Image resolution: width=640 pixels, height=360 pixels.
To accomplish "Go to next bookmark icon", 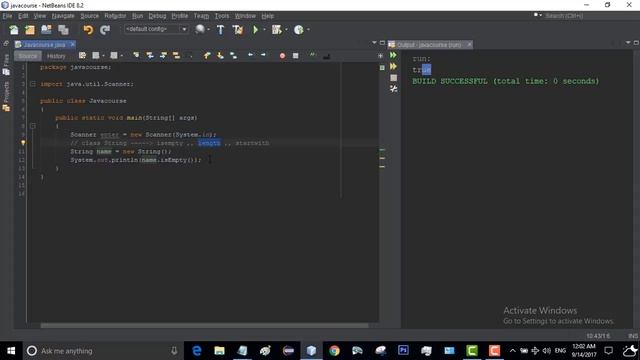I will 220,56.
